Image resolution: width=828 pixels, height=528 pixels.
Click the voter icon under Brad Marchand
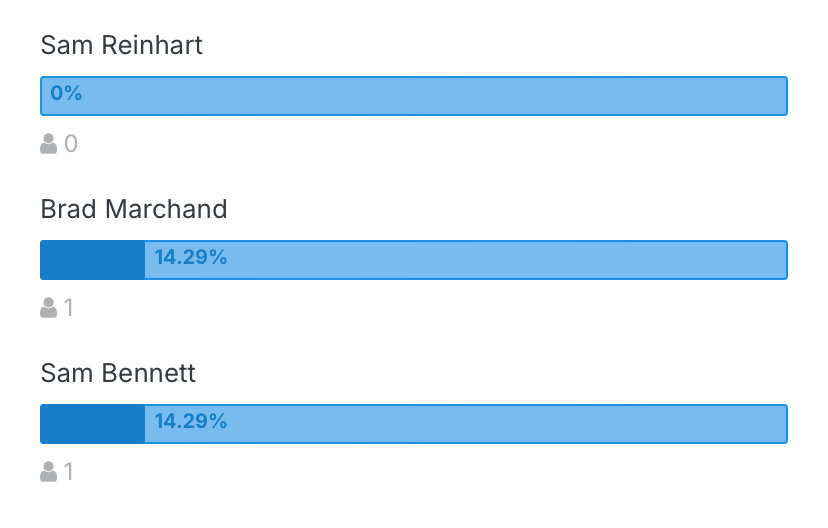pos(49,308)
